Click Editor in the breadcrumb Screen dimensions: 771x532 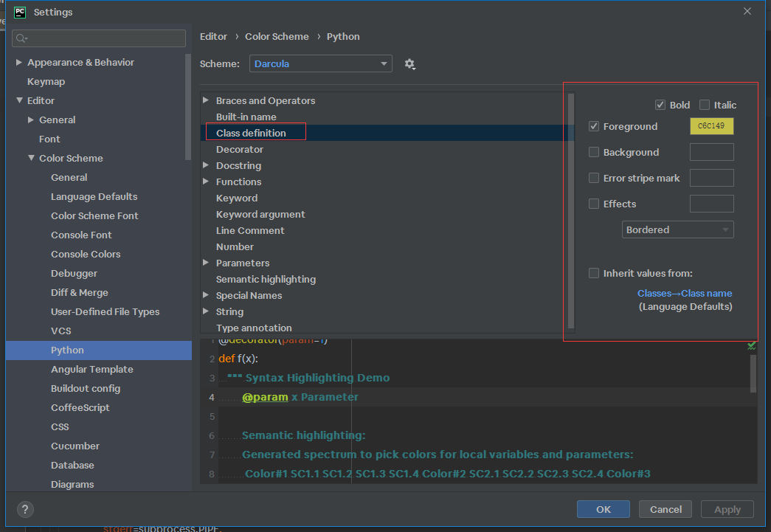coord(213,36)
